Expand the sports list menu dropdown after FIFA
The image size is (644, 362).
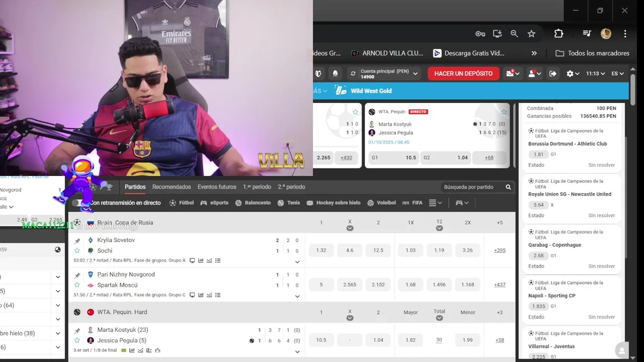(x=435, y=203)
